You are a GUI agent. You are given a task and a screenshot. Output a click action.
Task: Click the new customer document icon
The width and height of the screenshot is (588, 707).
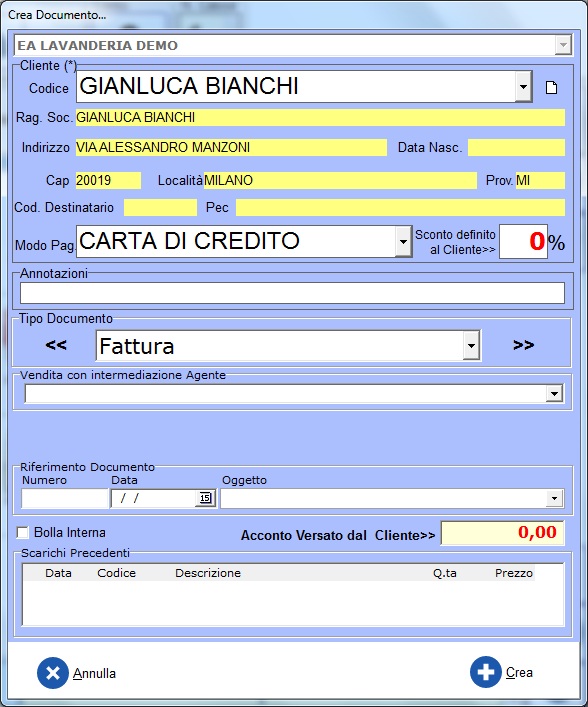[x=551, y=87]
